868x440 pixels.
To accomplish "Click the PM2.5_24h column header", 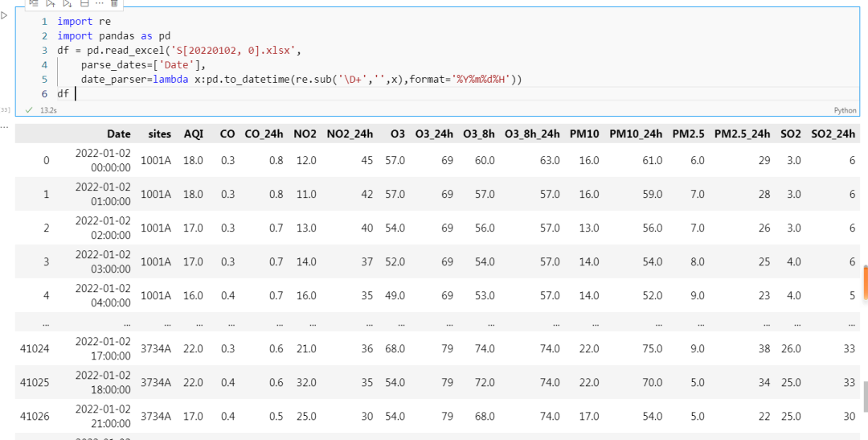I will [x=742, y=134].
